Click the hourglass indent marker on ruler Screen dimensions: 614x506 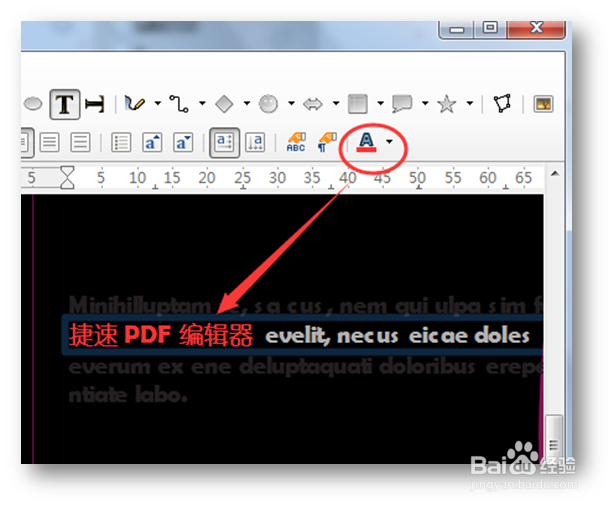coord(67,177)
